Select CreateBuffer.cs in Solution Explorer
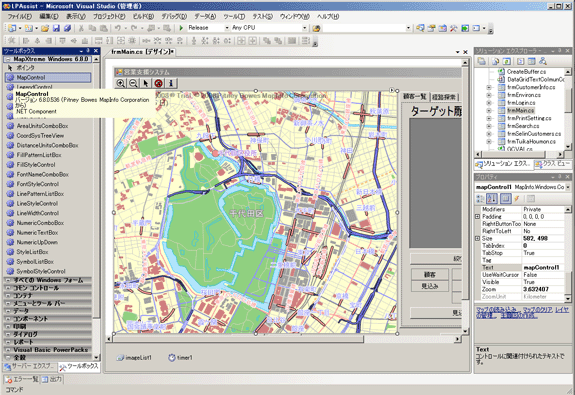 526,72
